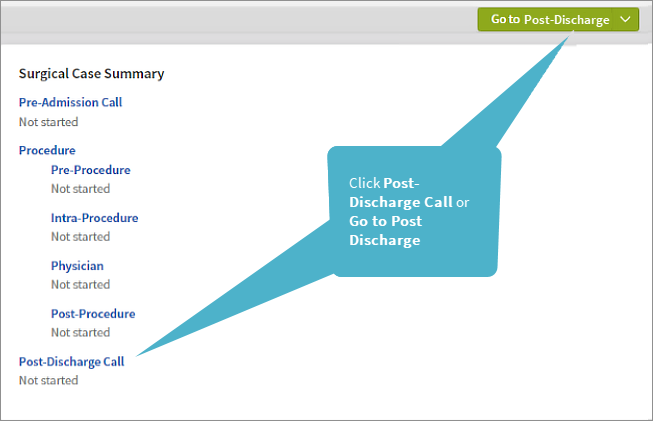This screenshot has width=653, height=421.
Task: Click Not started status under Intra-Procedure
Action: (x=80, y=237)
